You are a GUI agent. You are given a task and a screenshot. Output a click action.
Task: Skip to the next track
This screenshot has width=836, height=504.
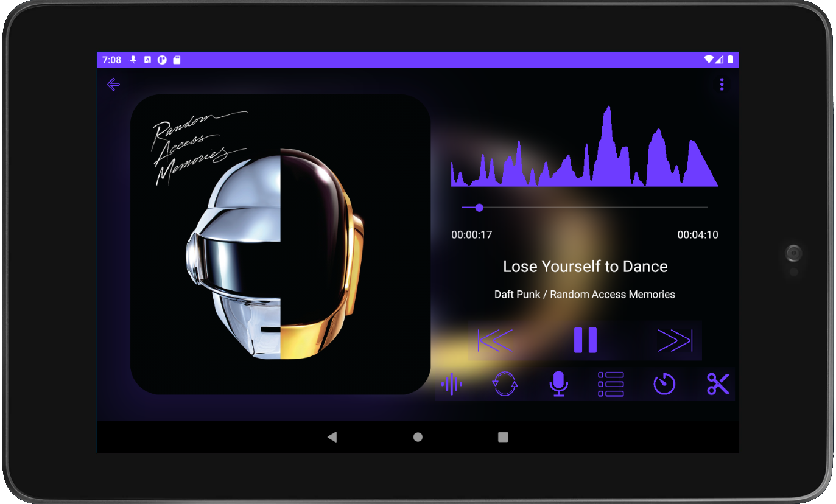tap(675, 340)
